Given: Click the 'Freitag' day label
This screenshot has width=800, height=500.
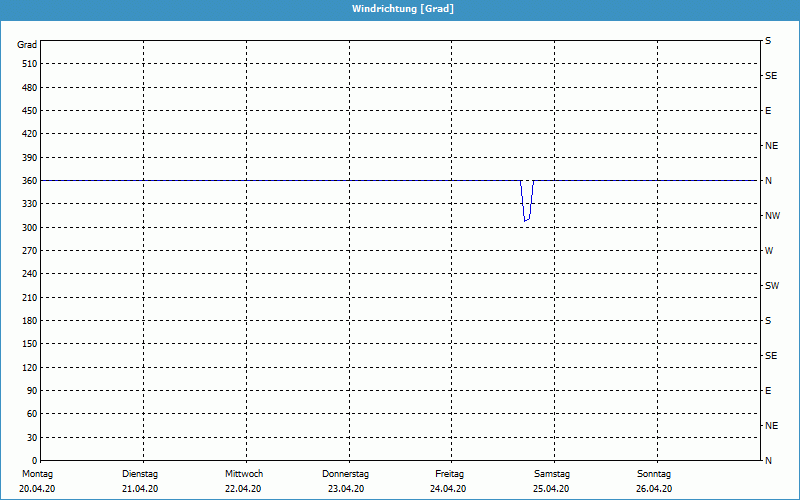Looking at the screenshot, I should (x=449, y=474).
